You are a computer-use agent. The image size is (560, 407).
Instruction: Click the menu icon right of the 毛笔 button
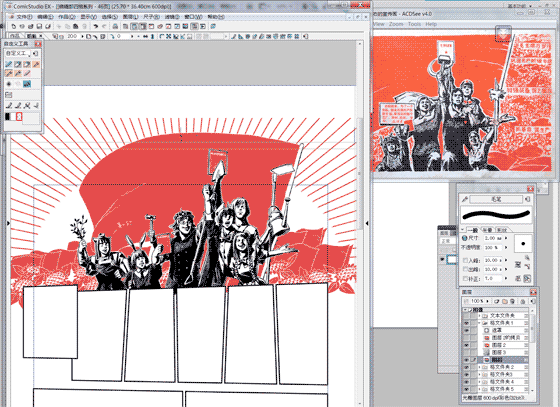[x=528, y=199]
